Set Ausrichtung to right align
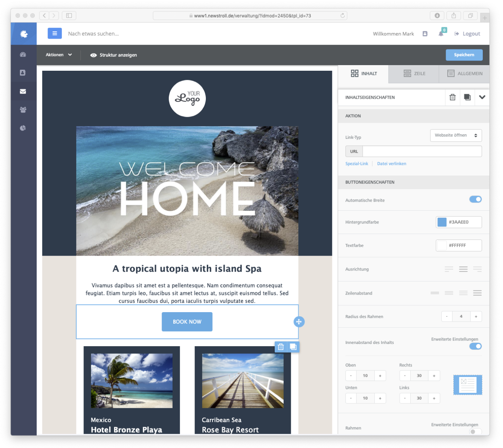 (x=477, y=269)
